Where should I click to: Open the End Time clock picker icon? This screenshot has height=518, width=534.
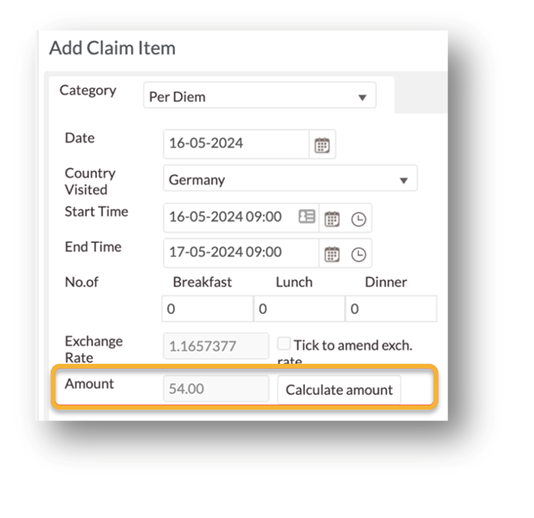[x=359, y=254]
